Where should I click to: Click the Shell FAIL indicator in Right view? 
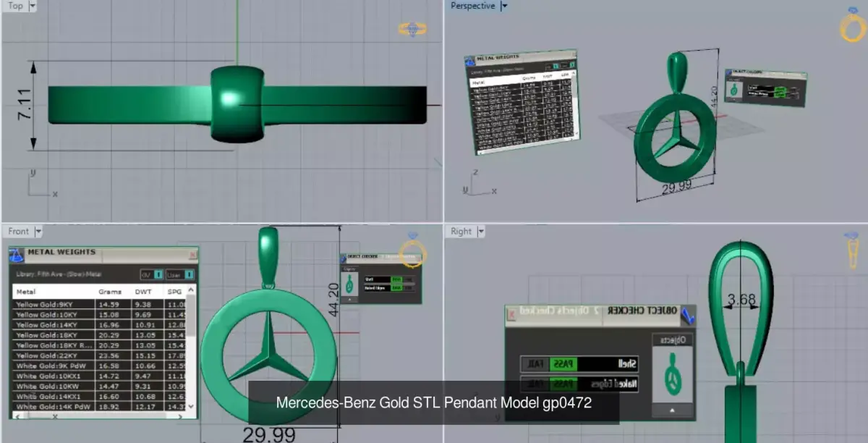[535, 364]
